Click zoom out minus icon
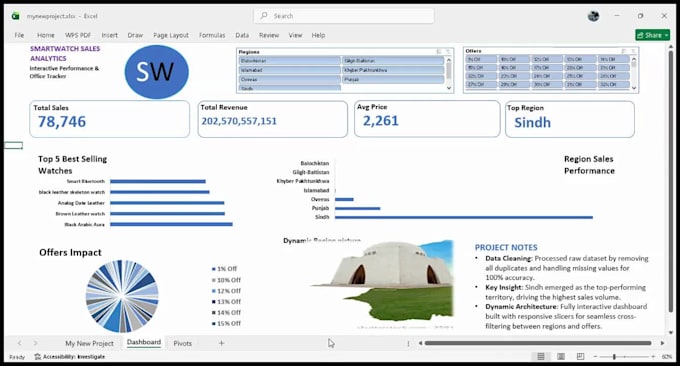This screenshot has height=366, width=680. (595, 356)
